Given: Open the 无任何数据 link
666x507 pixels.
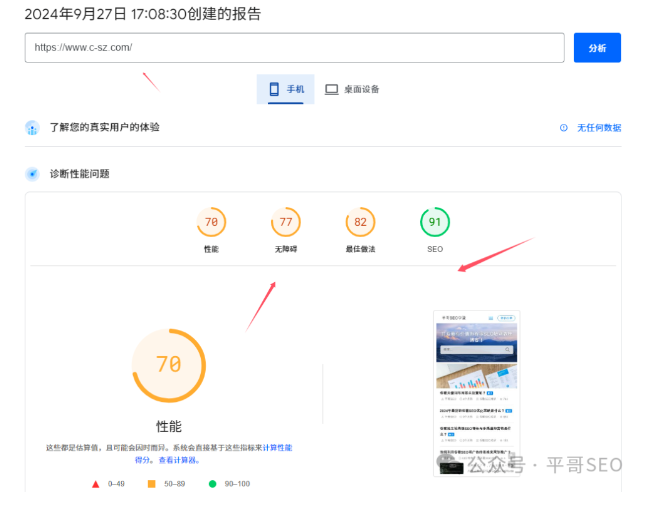Looking at the screenshot, I should 598,128.
